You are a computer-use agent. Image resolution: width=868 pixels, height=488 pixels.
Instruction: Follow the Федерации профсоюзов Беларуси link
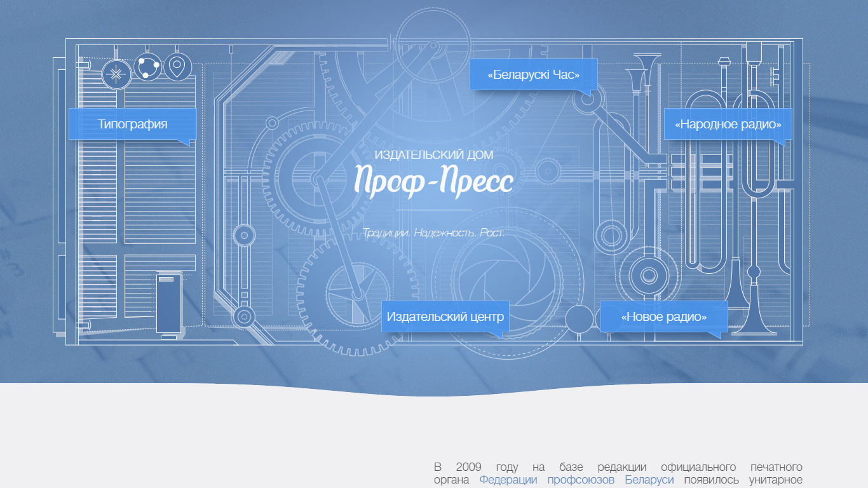coord(576,480)
